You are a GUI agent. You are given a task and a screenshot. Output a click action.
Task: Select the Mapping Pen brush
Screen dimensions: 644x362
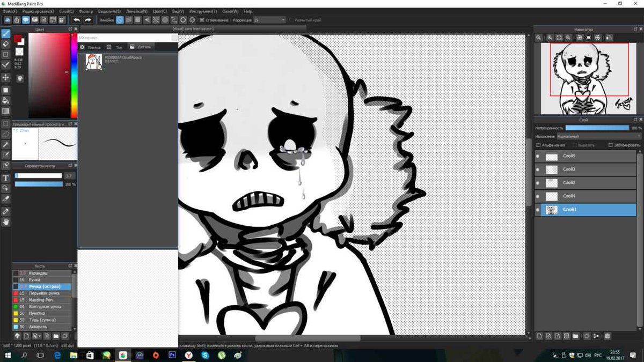[42, 300]
